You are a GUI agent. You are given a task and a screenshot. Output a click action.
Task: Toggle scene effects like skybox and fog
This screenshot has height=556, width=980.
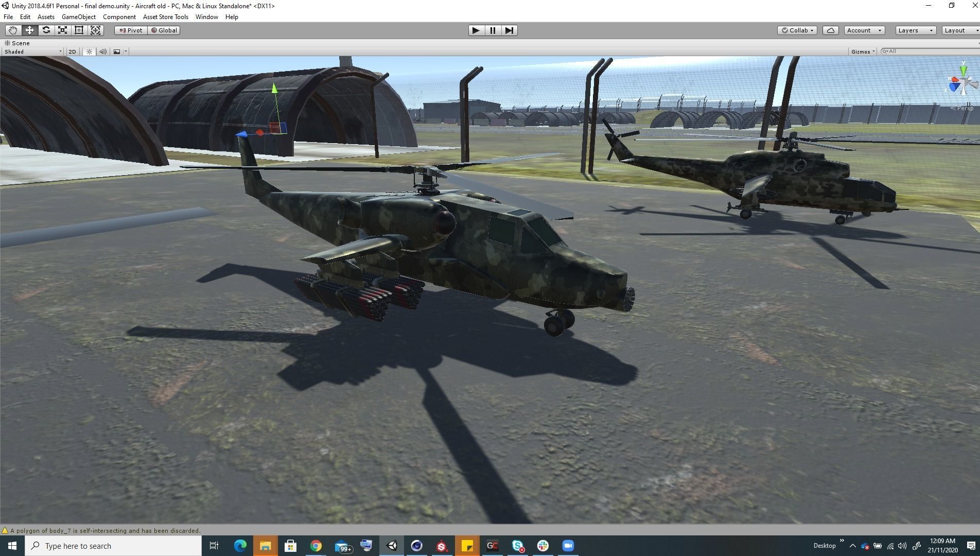tap(117, 51)
